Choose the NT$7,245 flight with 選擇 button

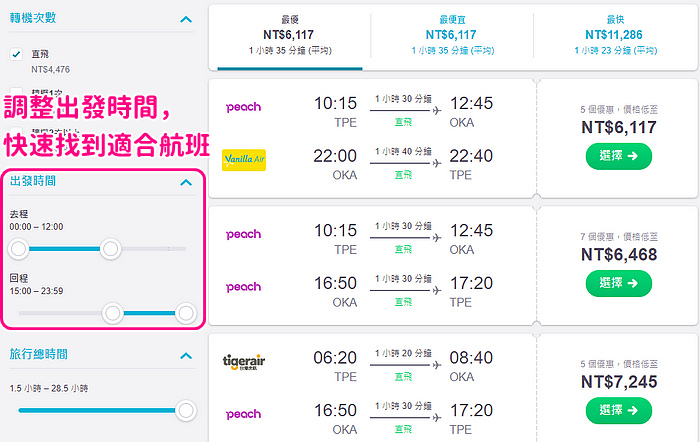click(x=619, y=411)
